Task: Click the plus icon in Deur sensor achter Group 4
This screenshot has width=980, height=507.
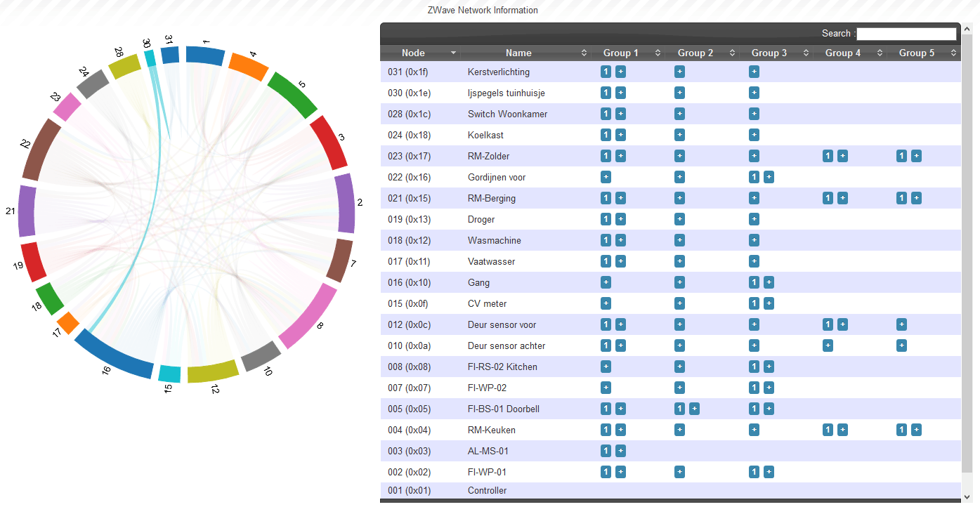Action: (828, 345)
